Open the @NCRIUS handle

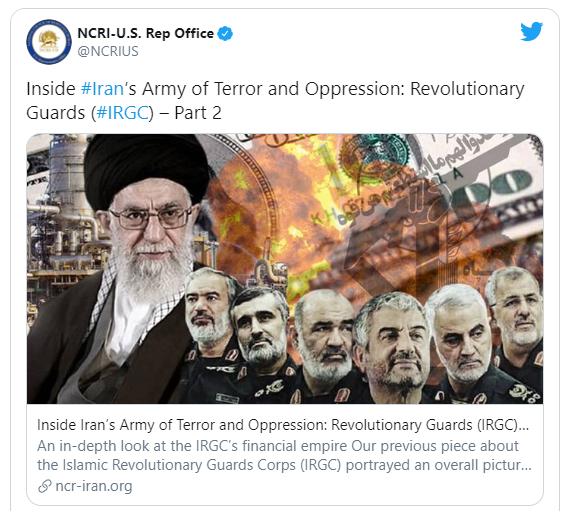[x=108, y=51]
